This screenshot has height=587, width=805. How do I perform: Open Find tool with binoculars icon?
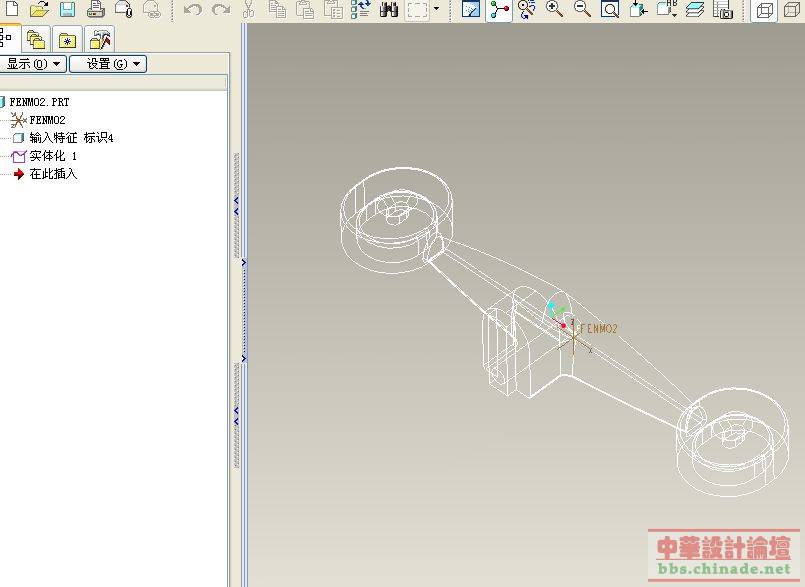coord(389,10)
